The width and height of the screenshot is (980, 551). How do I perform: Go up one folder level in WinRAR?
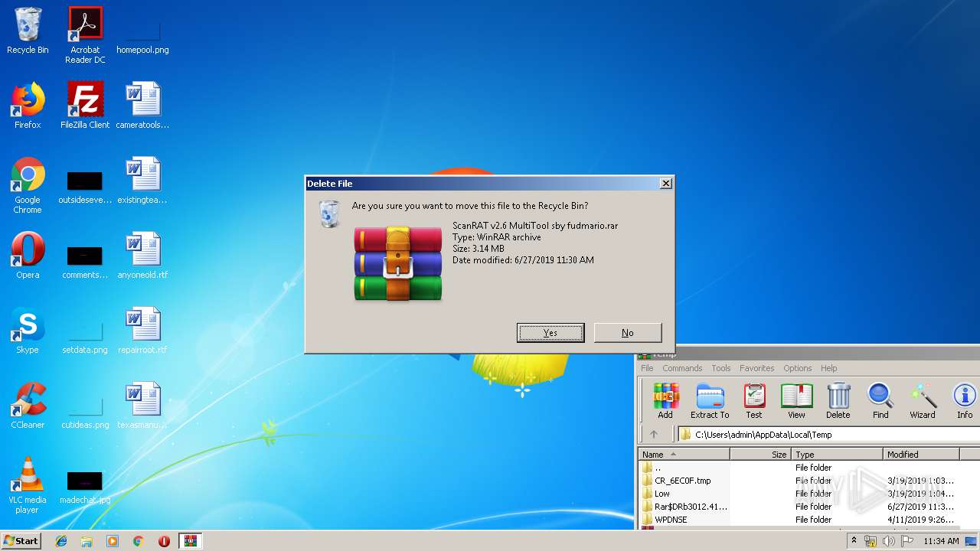(654, 434)
